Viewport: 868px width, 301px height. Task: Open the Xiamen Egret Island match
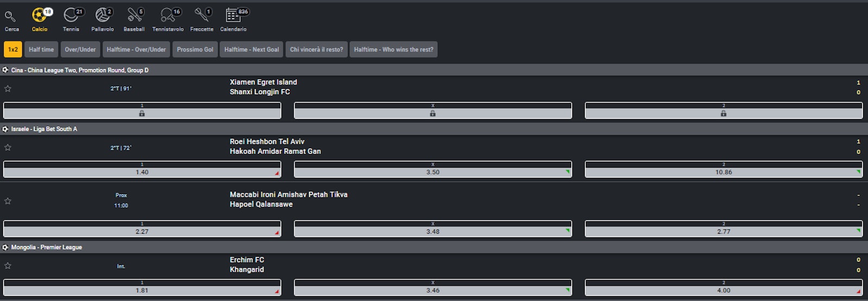[263, 82]
